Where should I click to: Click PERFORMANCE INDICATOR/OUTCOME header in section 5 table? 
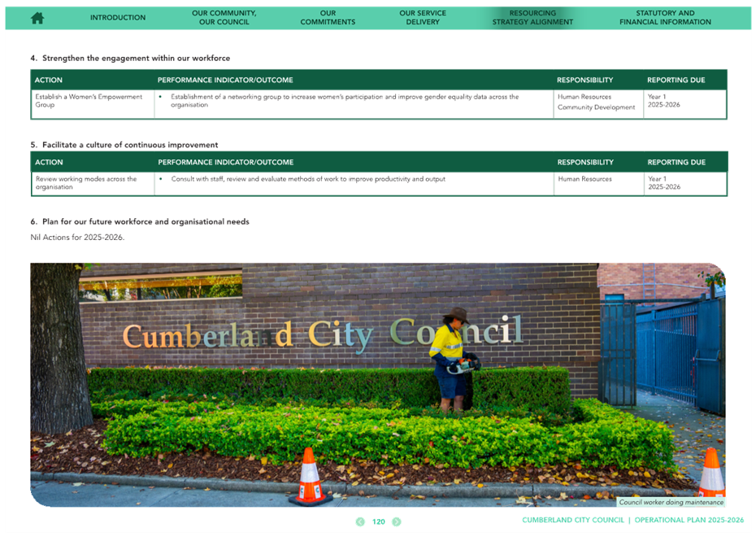[x=226, y=162]
